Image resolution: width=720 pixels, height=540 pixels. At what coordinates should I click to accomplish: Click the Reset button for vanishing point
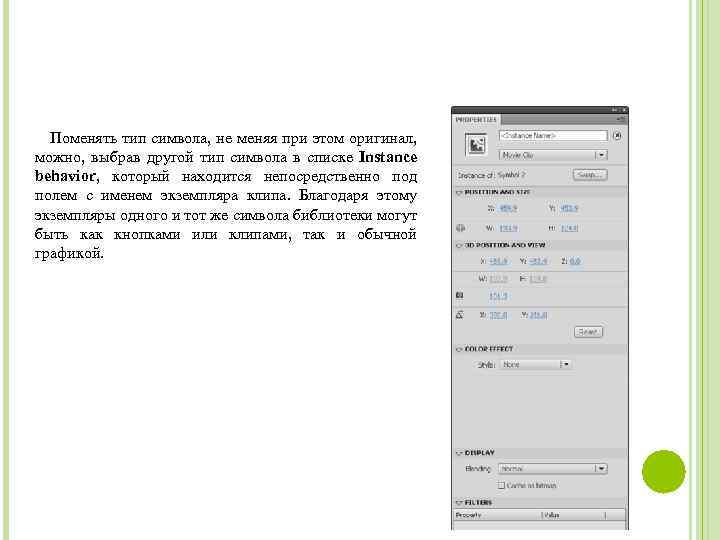click(588, 332)
